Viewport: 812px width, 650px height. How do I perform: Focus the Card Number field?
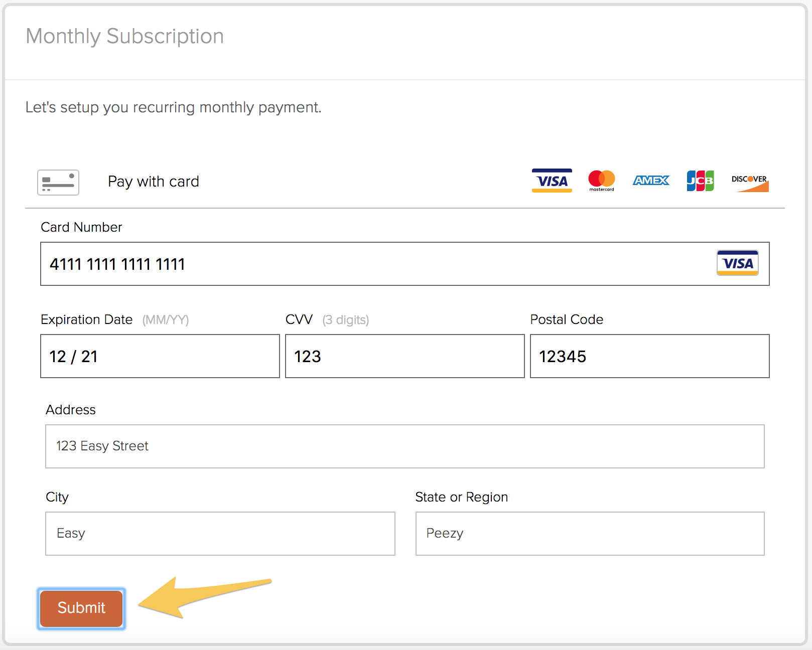click(x=405, y=264)
